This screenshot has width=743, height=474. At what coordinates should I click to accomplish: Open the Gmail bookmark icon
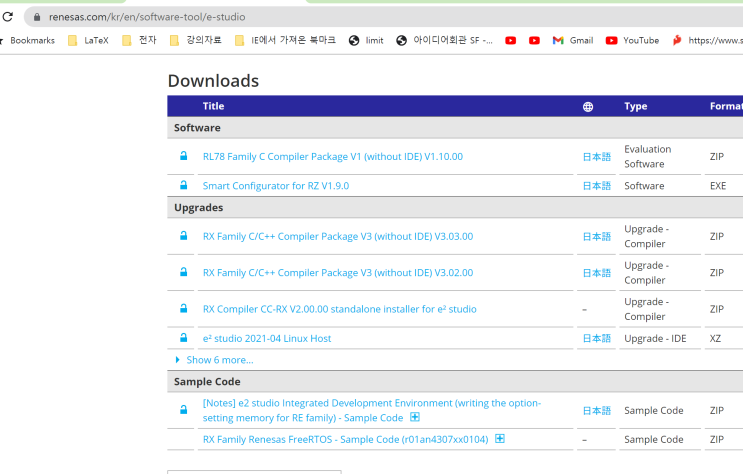558,40
